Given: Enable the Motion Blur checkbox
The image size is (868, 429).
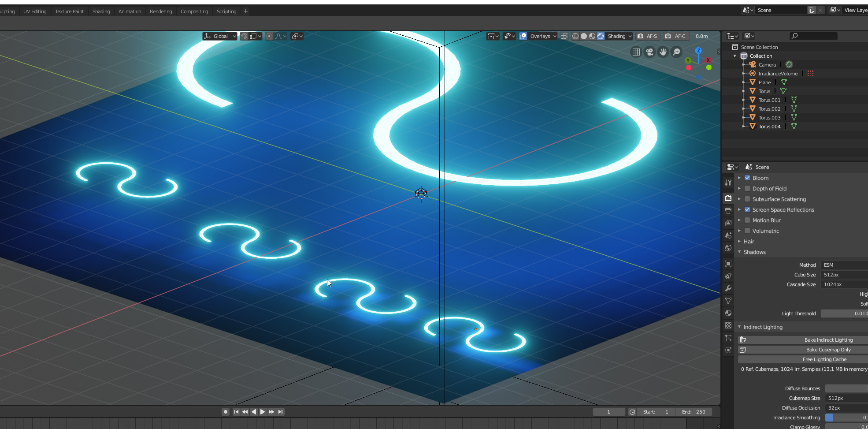Looking at the screenshot, I should 747,220.
